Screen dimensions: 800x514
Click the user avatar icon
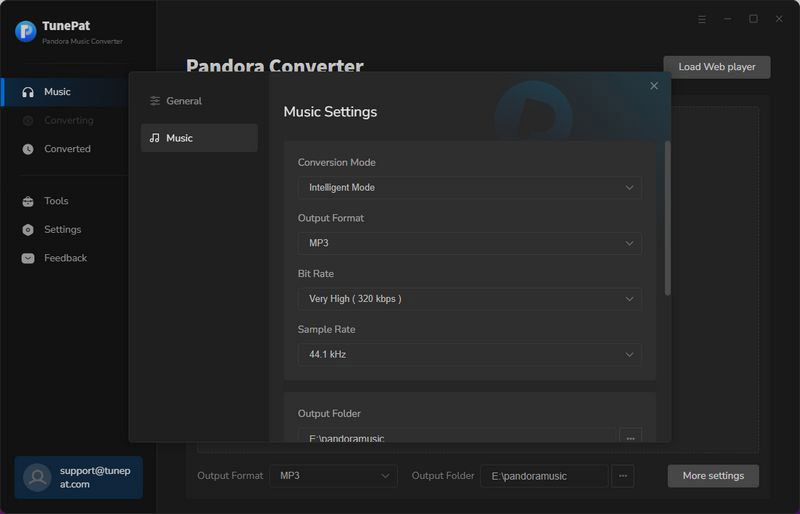tap(37, 477)
